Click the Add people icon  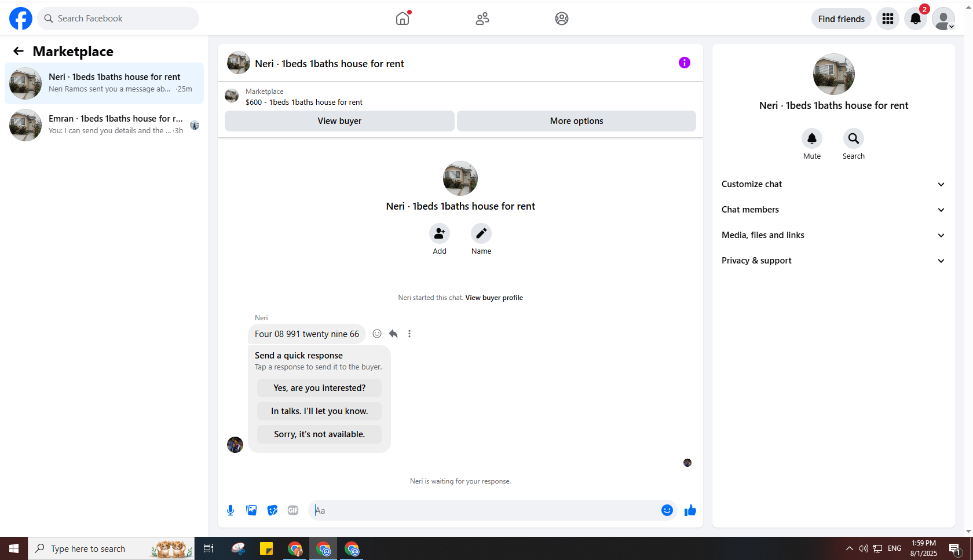click(440, 233)
